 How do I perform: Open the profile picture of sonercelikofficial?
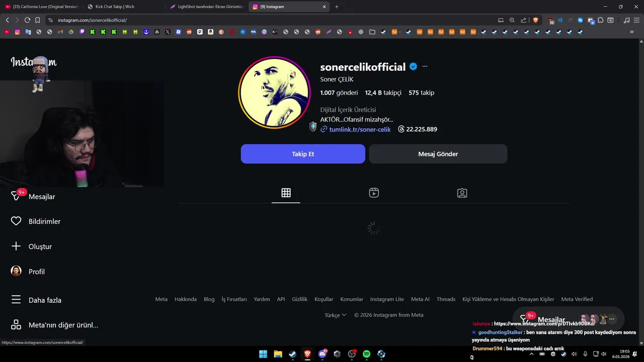click(274, 93)
